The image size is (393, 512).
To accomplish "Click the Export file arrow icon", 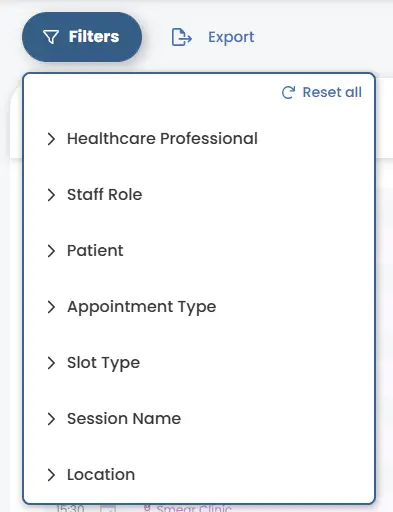I will [x=182, y=37].
